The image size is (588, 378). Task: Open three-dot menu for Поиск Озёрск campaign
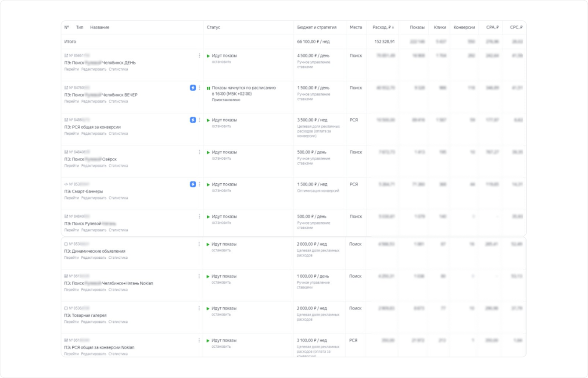(x=200, y=152)
